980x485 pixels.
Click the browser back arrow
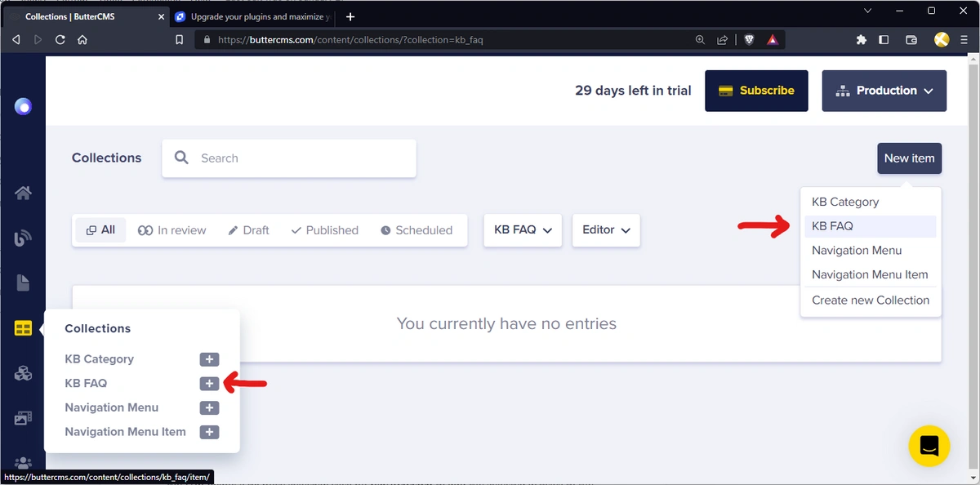click(16, 39)
